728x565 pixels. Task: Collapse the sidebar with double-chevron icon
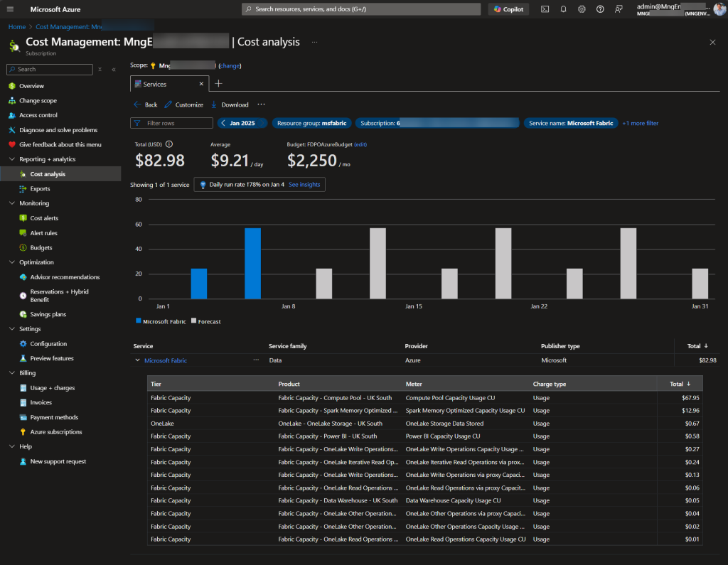[114, 70]
